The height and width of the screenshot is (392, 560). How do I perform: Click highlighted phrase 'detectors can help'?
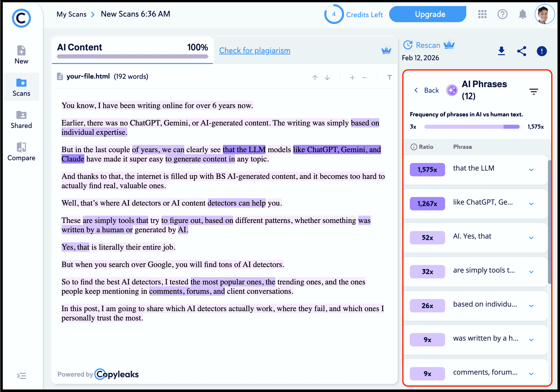tap(236, 203)
